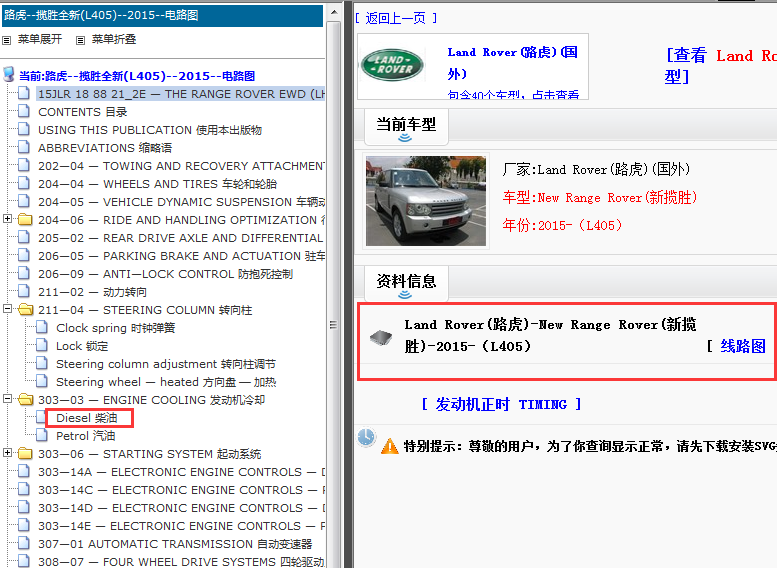Open 303-14A ELECTRONIC ENGINE CONTROLS entry
The width and height of the screenshot is (777, 568).
pyautogui.click(x=181, y=472)
